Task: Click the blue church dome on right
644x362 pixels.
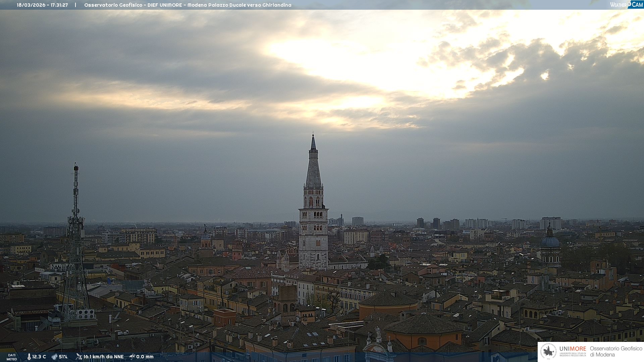Action: coord(550,241)
